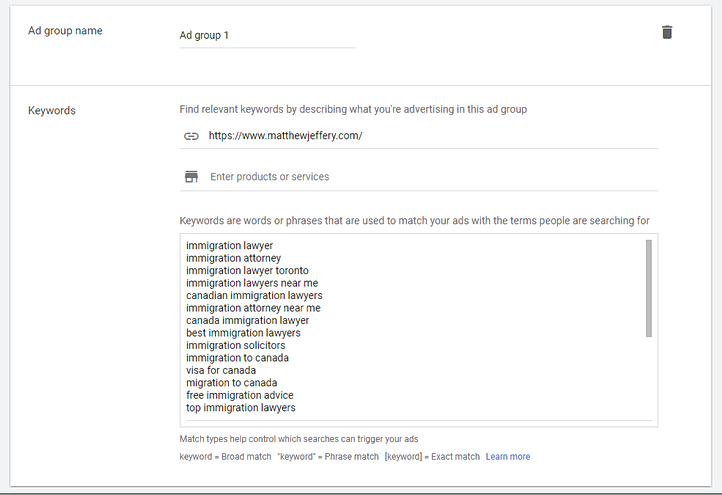Click the link icon beside the URL
Image resolution: width=722 pixels, height=495 pixels.
(x=191, y=136)
